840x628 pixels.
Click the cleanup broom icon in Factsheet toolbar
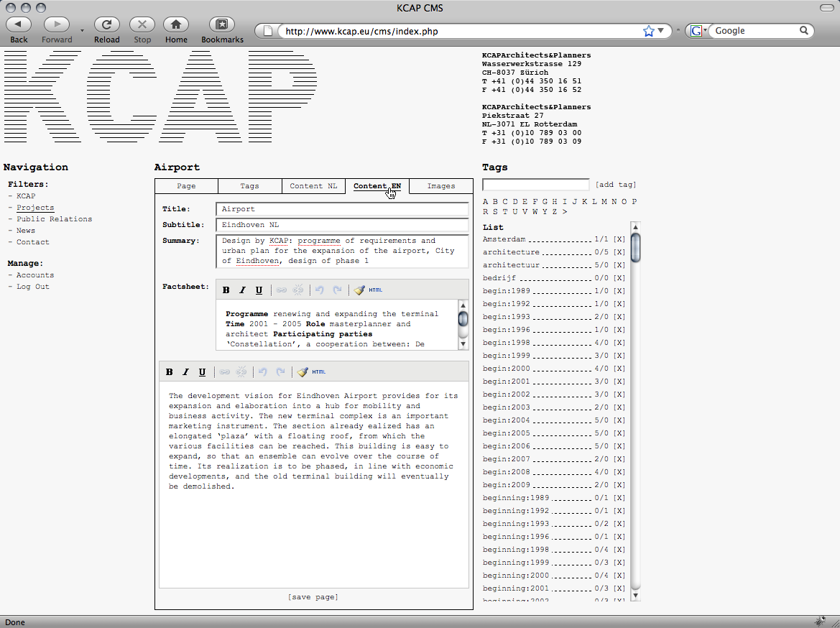359,290
